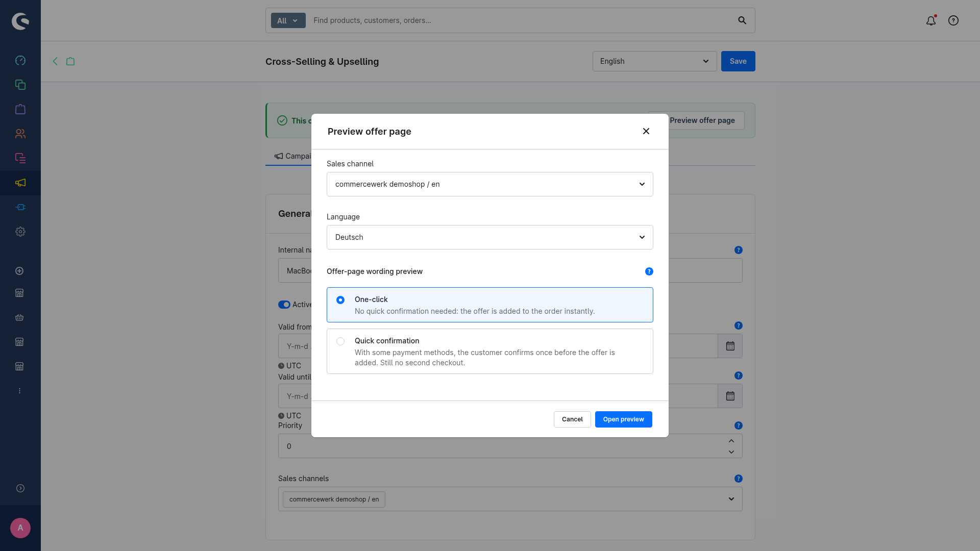Image resolution: width=980 pixels, height=551 pixels.
Task: Go back using the left chevron icon
Action: pyautogui.click(x=55, y=61)
